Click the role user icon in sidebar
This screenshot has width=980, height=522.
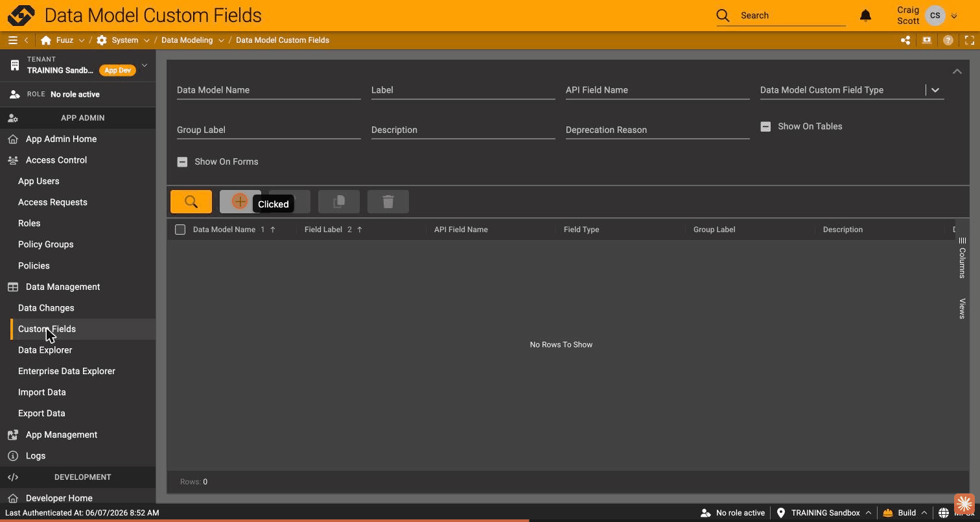click(x=15, y=95)
